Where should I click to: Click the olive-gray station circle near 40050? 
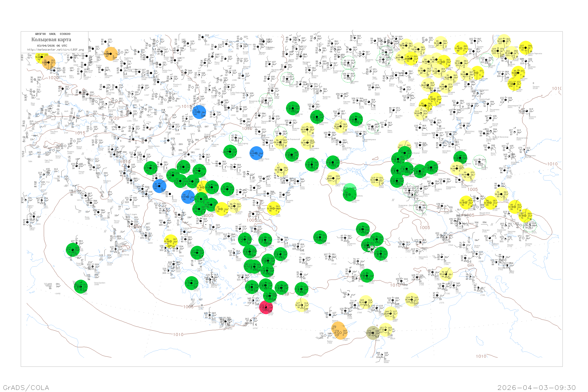click(373, 333)
